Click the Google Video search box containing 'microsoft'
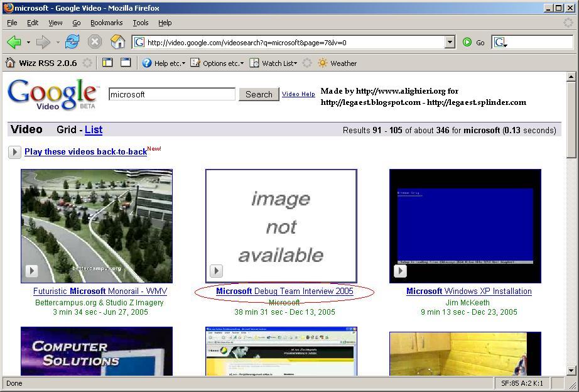579x392 pixels. pos(171,94)
